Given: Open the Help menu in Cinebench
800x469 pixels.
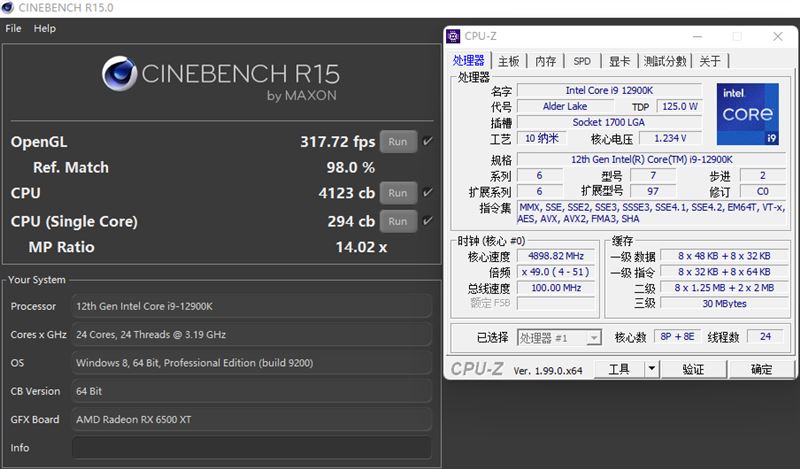Looking at the screenshot, I should tap(45, 29).
